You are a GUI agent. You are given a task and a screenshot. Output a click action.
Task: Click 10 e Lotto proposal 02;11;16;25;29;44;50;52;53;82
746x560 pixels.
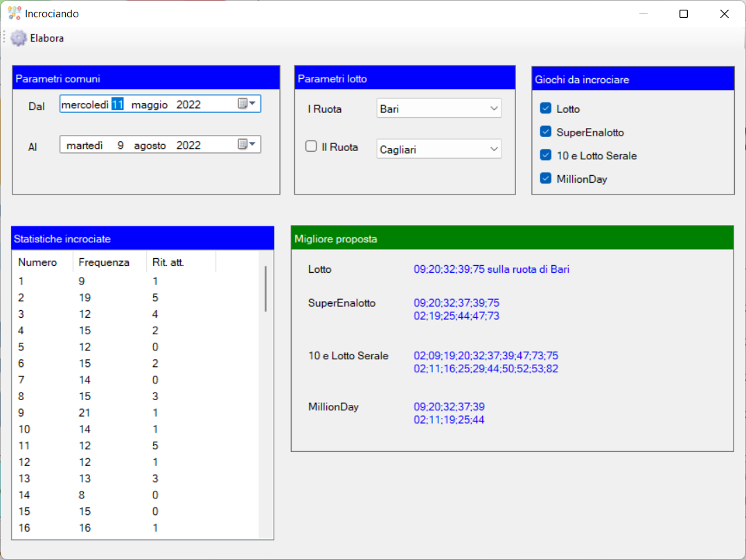coord(486,368)
